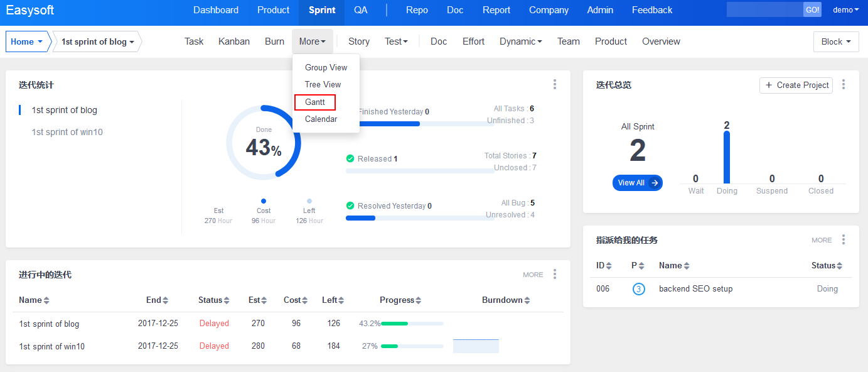Click the 1st sprint of win10 burndown chart
Viewport: 868px width, 372px height.
476,346
